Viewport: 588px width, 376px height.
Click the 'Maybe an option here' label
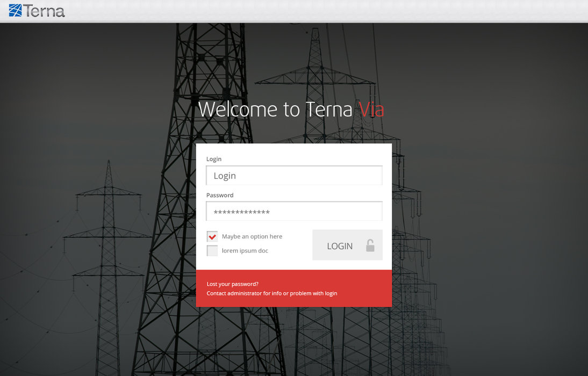252,236
